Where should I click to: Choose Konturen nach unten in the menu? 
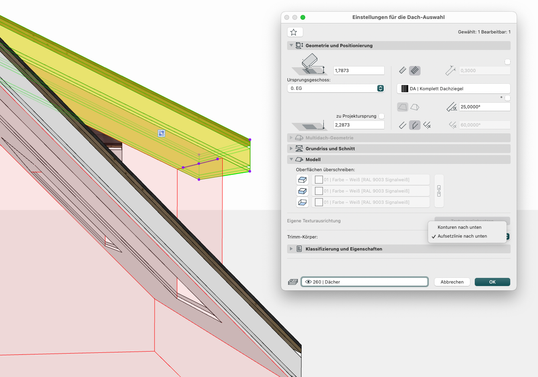(x=459, y=227)
